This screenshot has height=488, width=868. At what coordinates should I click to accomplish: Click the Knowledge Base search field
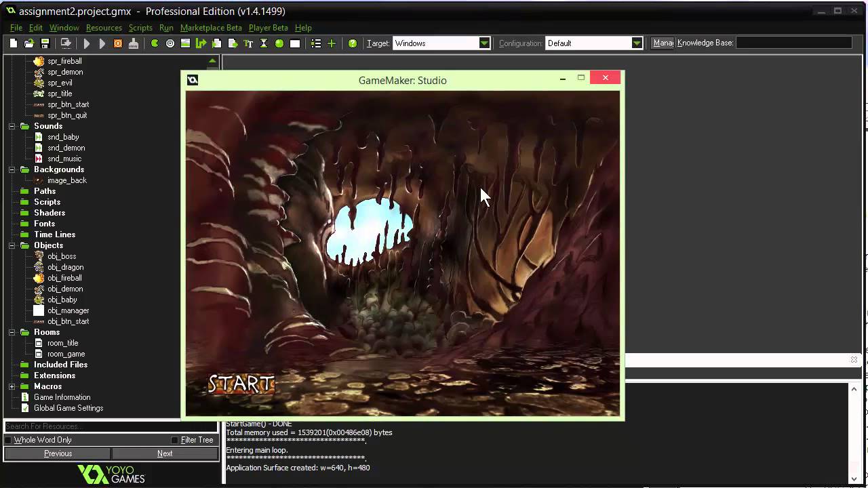click(x=793, y=43)
